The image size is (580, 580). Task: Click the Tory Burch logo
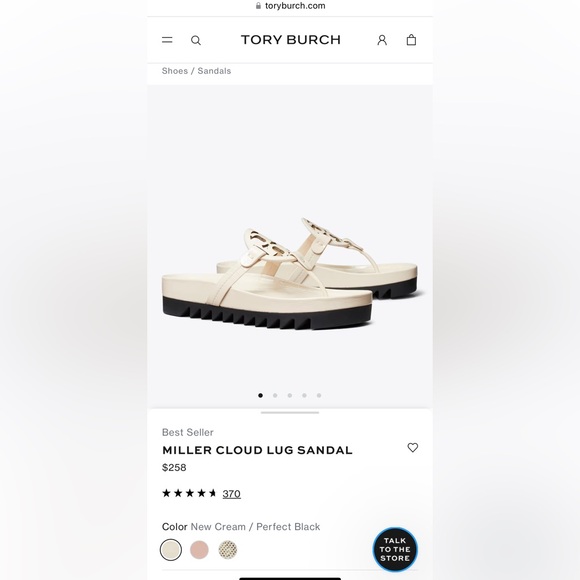291,40
